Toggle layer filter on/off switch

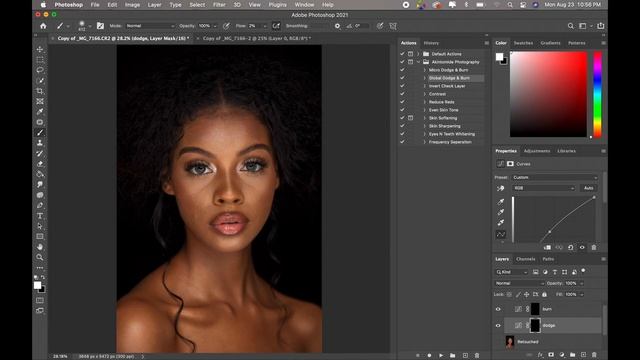click(583, 271)
